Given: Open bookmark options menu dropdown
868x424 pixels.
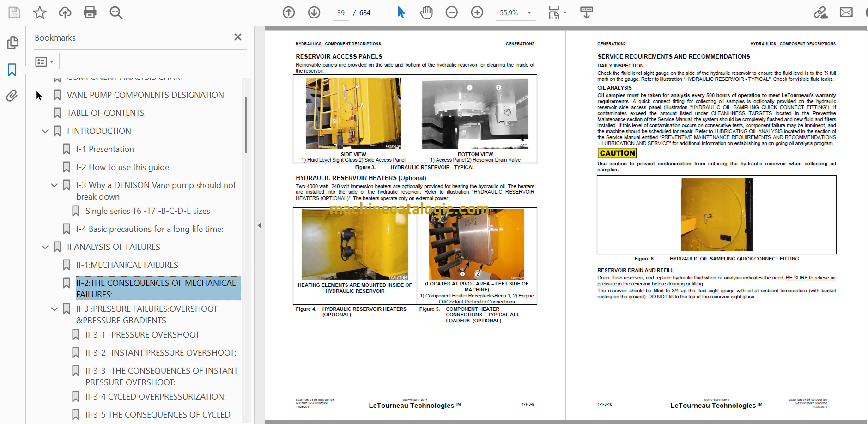Looking at the screenshot, I should (x=45, y=61).
